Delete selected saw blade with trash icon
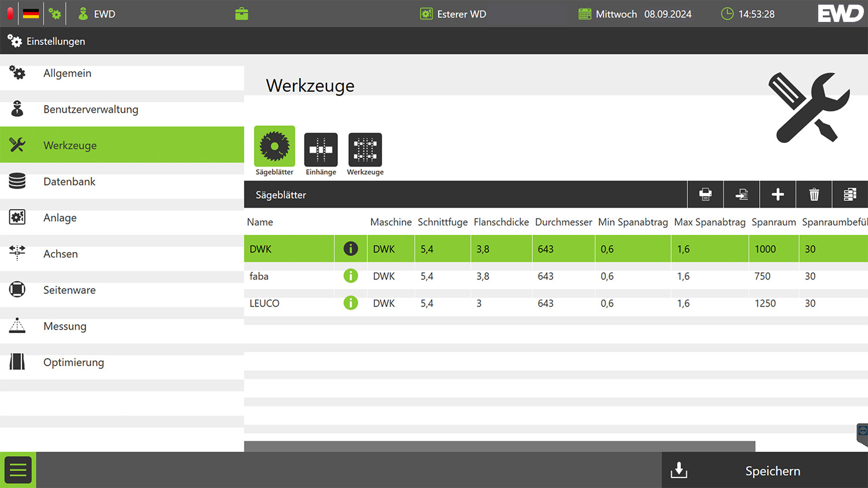 814,195
